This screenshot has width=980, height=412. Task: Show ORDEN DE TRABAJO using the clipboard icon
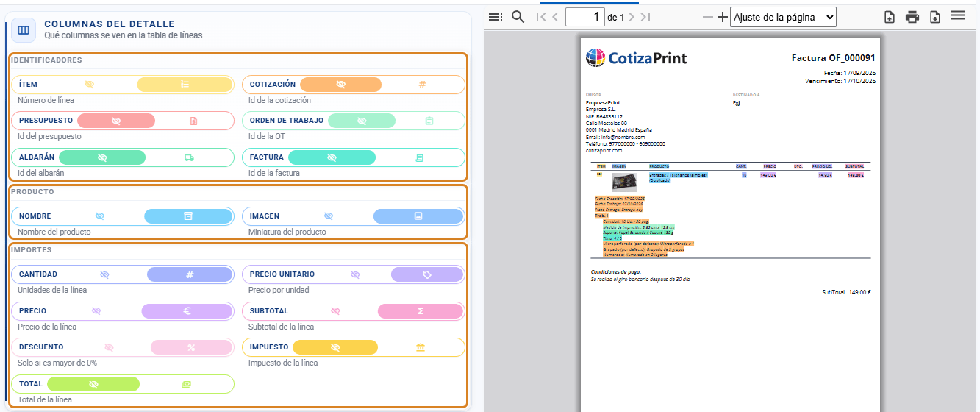[429, 121]
